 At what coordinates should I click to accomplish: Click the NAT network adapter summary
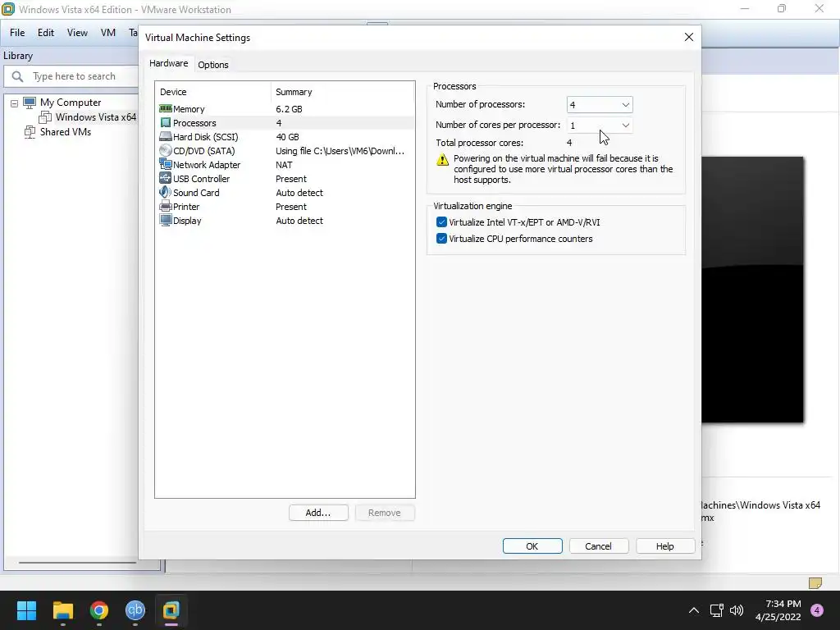click(284, 164)
